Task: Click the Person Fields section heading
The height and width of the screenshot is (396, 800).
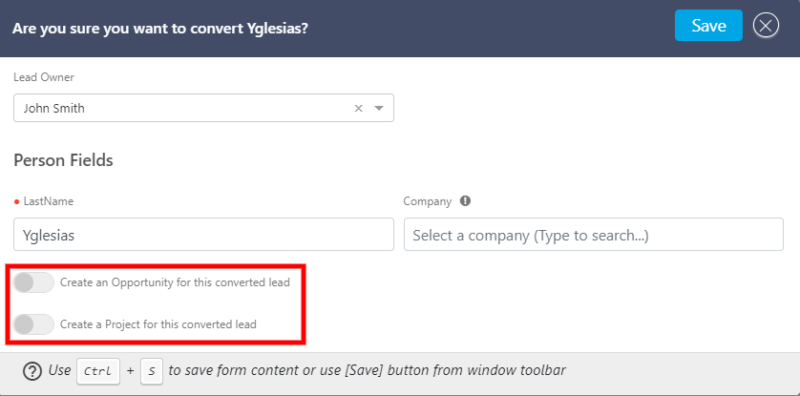Action: click(x=63, y=160)
